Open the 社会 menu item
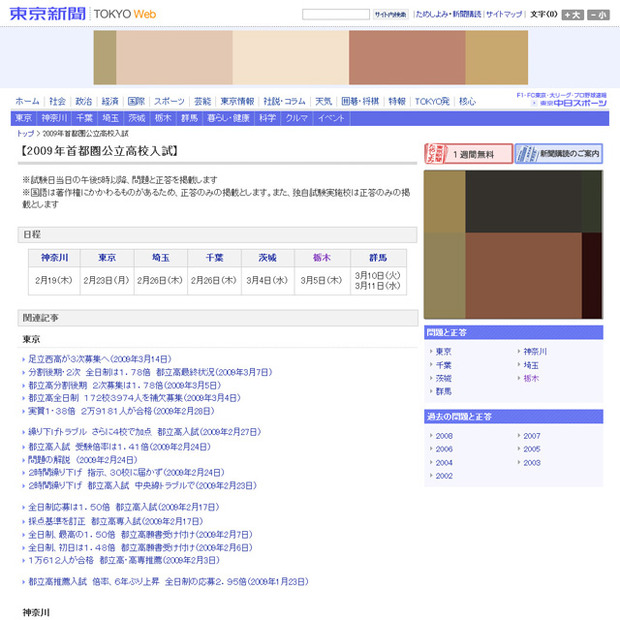Image resolution: width=620 pixels, height=620 pixels. pyautogui.click(x=57, y=101)
